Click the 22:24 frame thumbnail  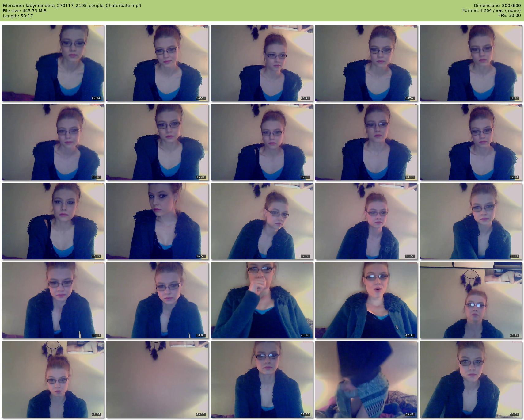point(471,142)
